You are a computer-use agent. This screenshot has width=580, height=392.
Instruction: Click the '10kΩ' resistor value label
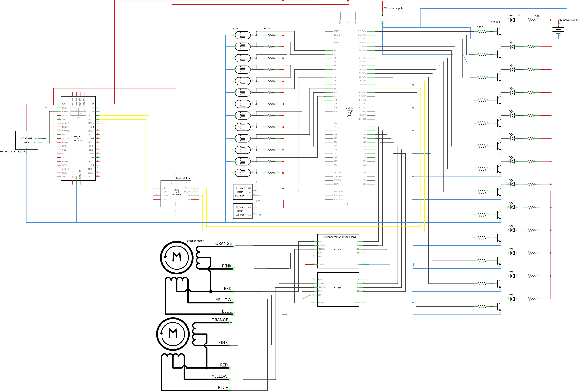(x=267, y=28)
